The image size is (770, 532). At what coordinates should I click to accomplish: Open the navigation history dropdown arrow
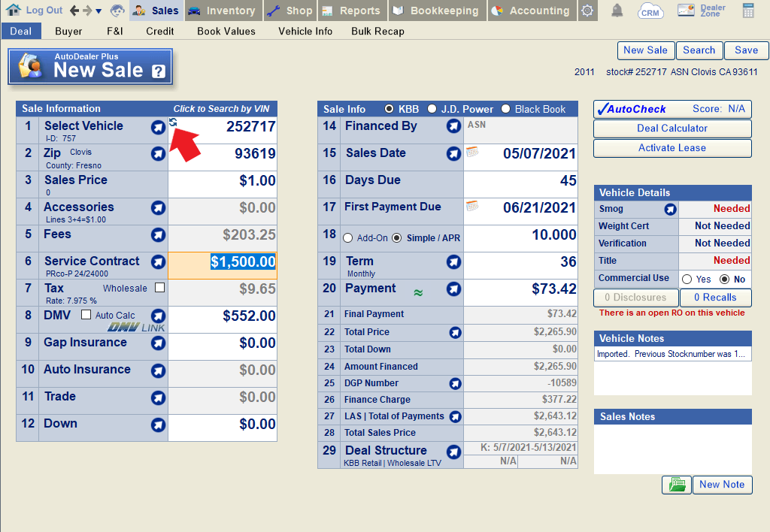pos(99,11)
